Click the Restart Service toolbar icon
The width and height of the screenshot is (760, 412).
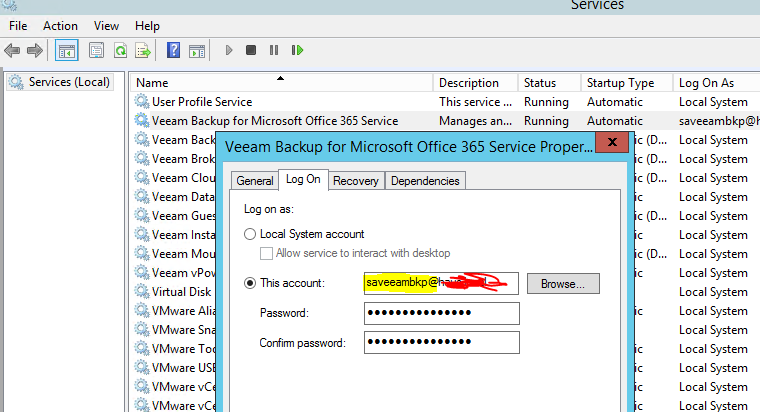pos(297,50)
